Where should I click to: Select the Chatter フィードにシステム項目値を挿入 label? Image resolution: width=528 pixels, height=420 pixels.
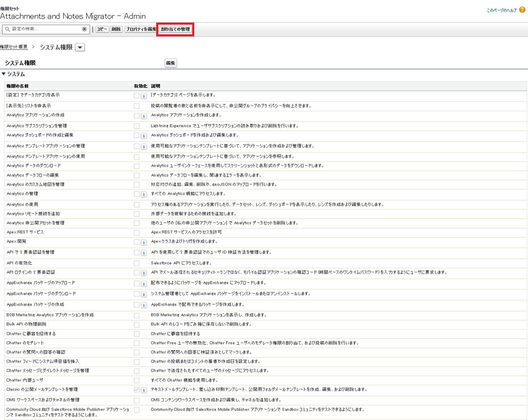(43, 362)
